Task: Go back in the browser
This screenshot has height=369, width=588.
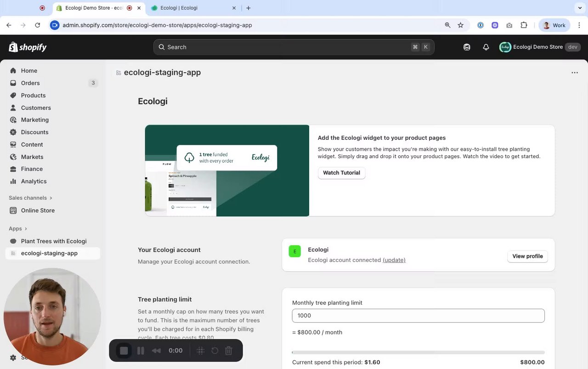Action: click(x=9, y=25)
